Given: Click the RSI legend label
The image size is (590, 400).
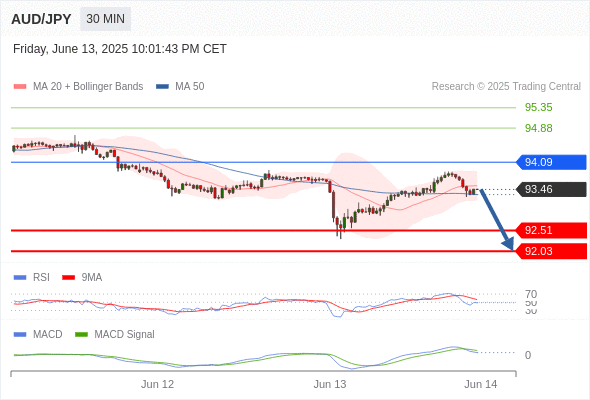Looking at the screenshot, I should pos(41,278).
